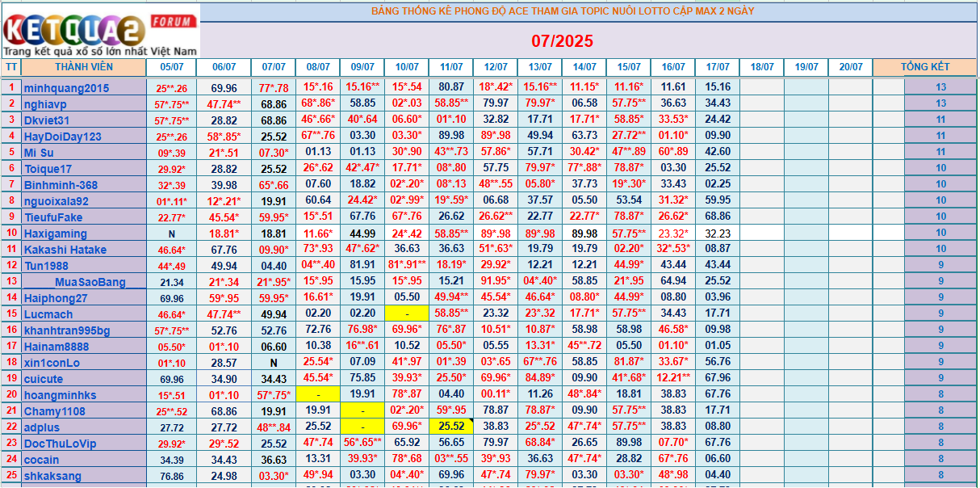Click MuaSaoBang's 05/07 cell '21.34'
Screen dimensions: 980x488
[x=171, y=282]
